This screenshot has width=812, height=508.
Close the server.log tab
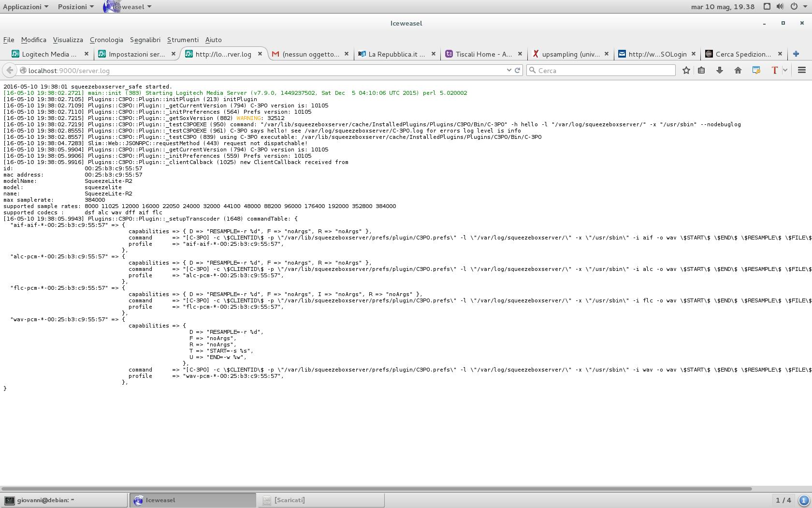click(x=260, y=54)
